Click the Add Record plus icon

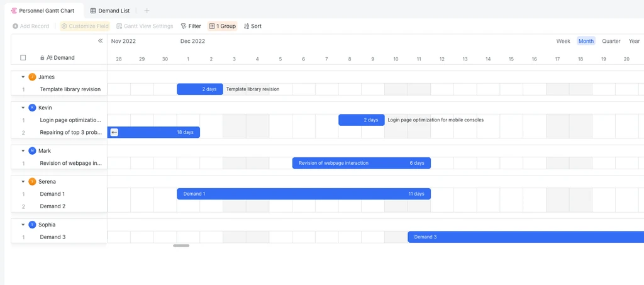[15, 26]
